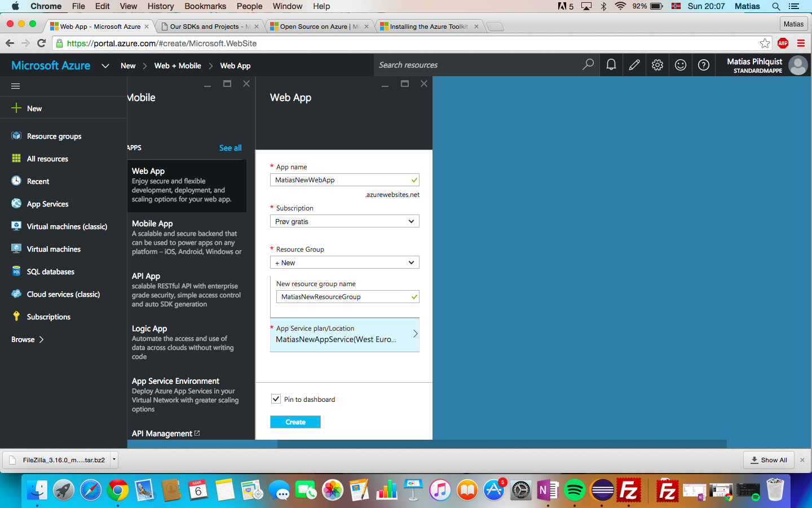The image size is (812, 508).
Task: Close the downloads bar
Action: pos(802,460)
